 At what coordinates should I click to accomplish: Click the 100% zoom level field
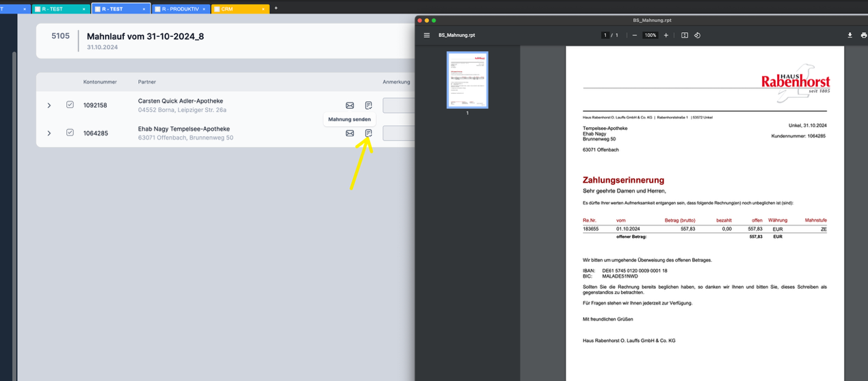(x=650, y=35)
